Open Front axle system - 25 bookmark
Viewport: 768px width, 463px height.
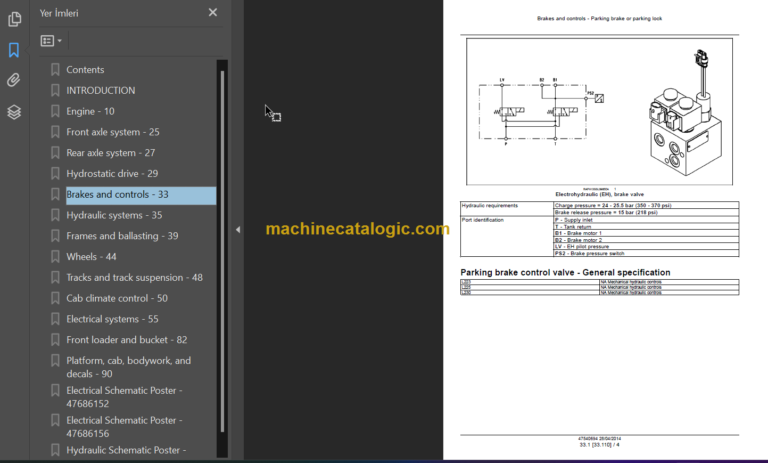[113, 132]
